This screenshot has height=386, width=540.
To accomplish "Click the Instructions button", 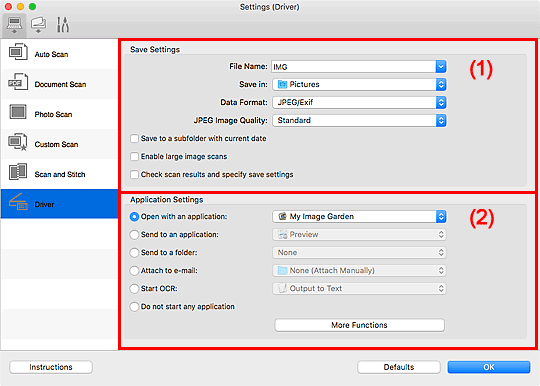I will click(51, 367).
